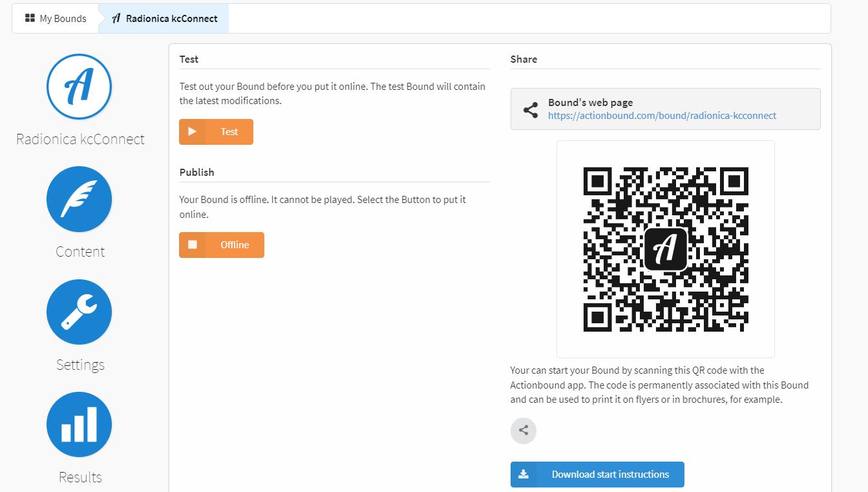Click the Share section heading
The height and width of the screenshot is (492, 868).
[524, 59]
